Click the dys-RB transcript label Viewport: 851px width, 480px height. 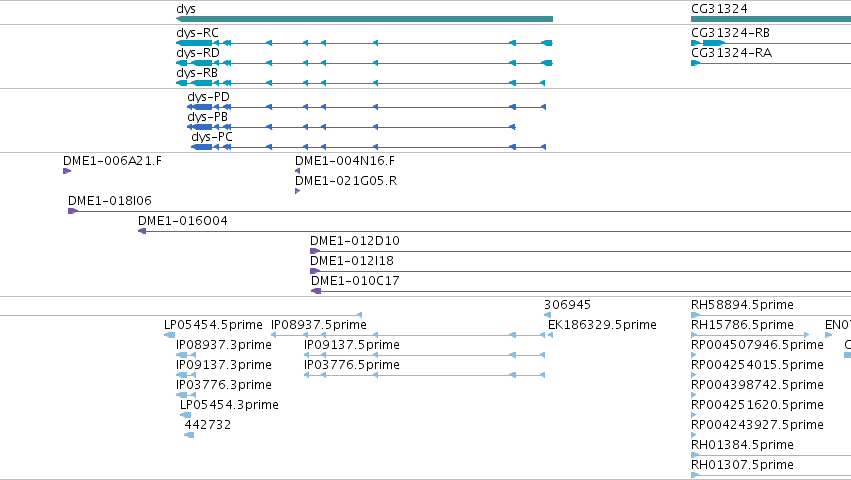(x=196, y=73)
